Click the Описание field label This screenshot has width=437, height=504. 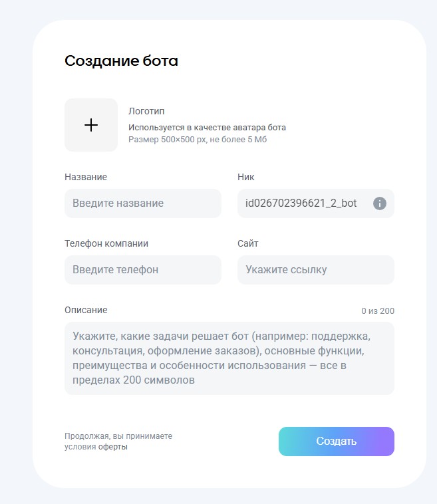point(86,310)
